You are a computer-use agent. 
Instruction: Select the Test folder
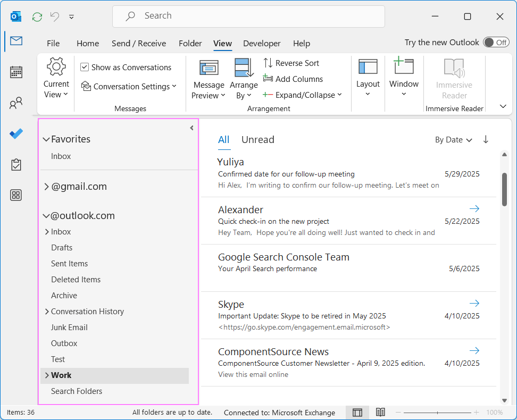58,359
